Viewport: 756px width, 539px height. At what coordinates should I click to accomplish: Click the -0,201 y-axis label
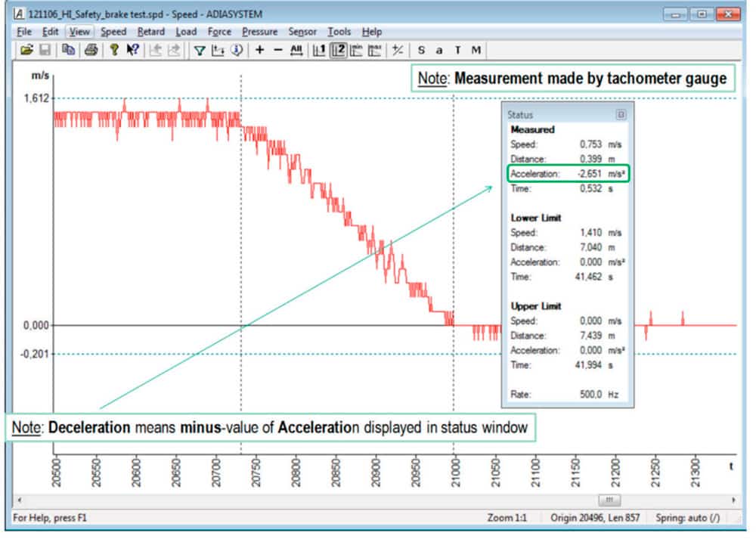[35, 355]
